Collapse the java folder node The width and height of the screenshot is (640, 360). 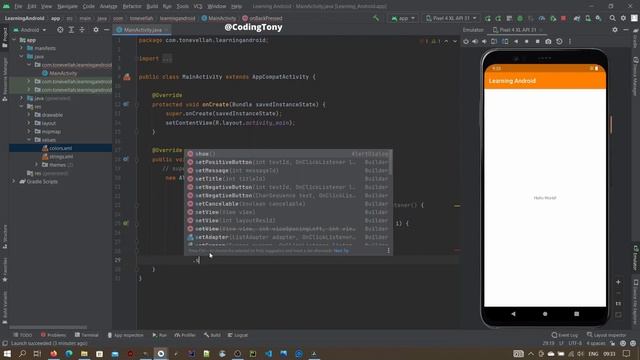(22, 56)
